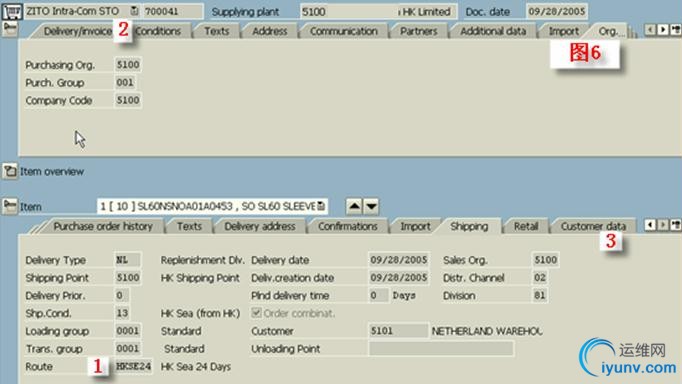Click the Doc. date field
Screen dimensions: 682x384
(x=557, y=11)
